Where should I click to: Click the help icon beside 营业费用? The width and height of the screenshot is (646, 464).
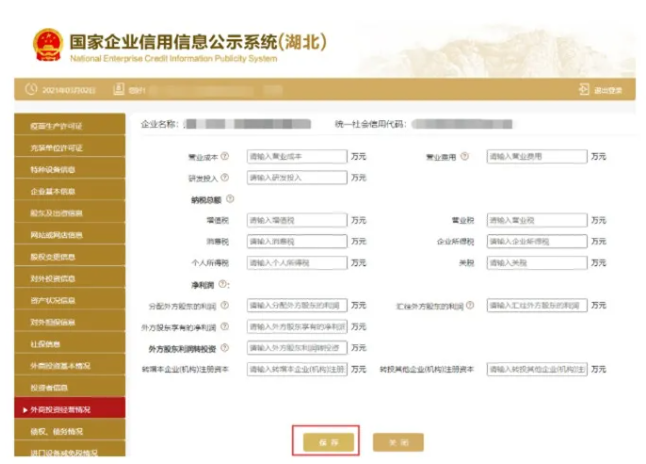(464, 157)
